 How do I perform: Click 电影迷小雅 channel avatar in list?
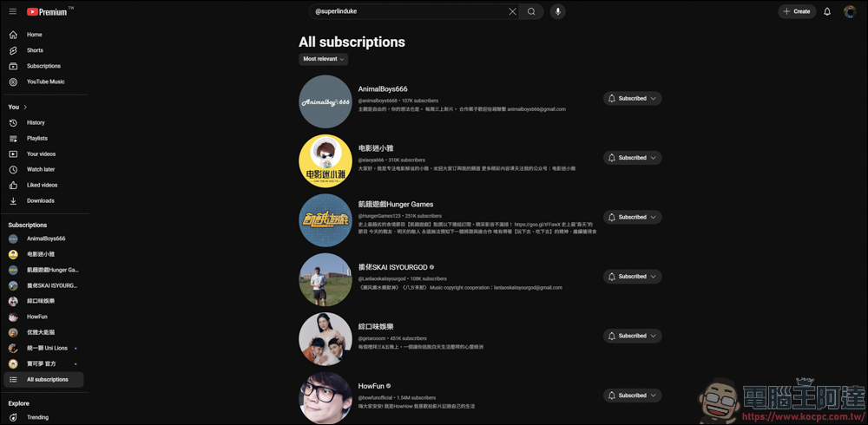(x=325, y=161)
